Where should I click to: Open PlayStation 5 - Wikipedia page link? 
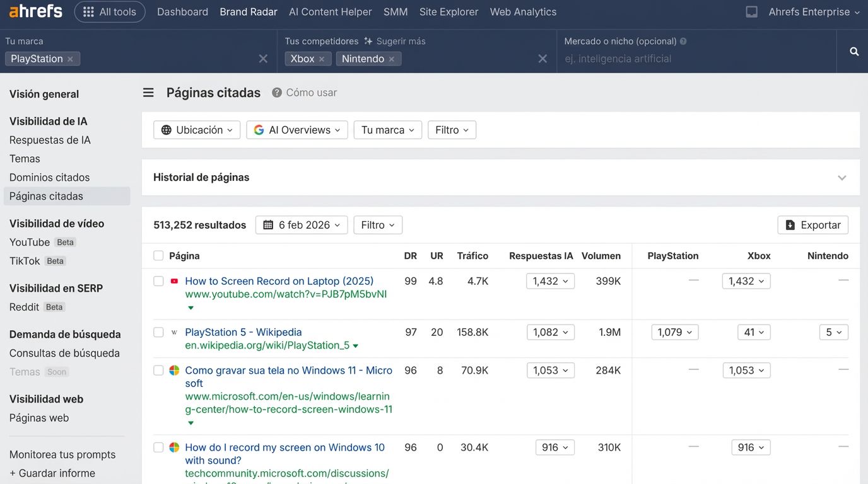coord(243,332)
